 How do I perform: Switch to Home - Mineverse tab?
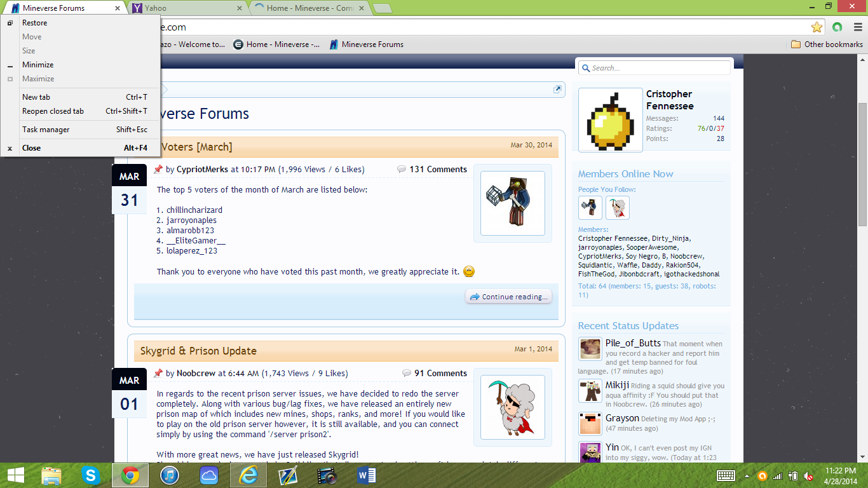click(x=309, y=8)
